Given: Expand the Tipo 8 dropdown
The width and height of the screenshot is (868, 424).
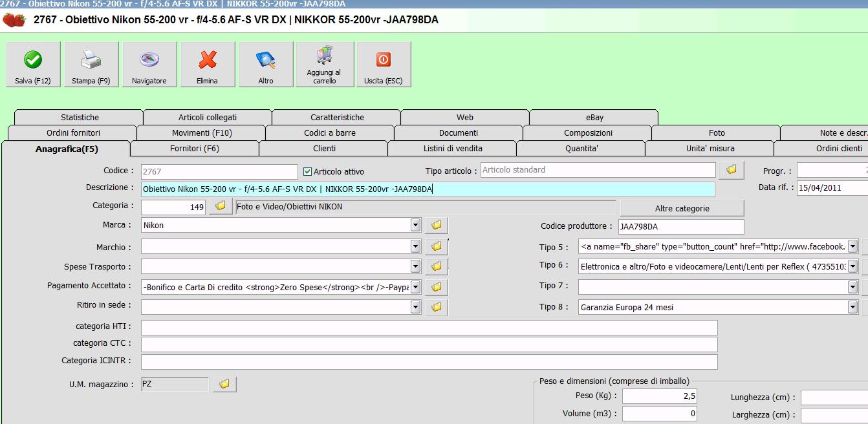Looking at the screenshot, I should point(852,307).
